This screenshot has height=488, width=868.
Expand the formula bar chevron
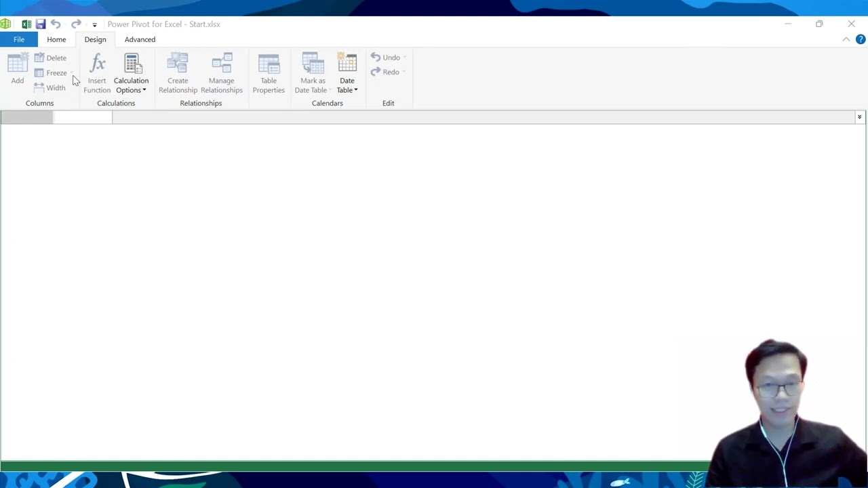coord(859,117)
